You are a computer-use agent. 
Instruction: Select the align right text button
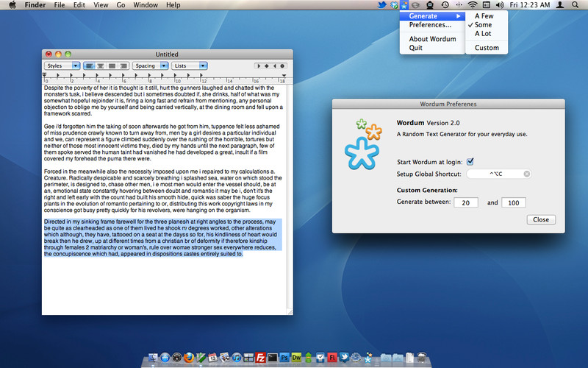click(x=123, y=66)
